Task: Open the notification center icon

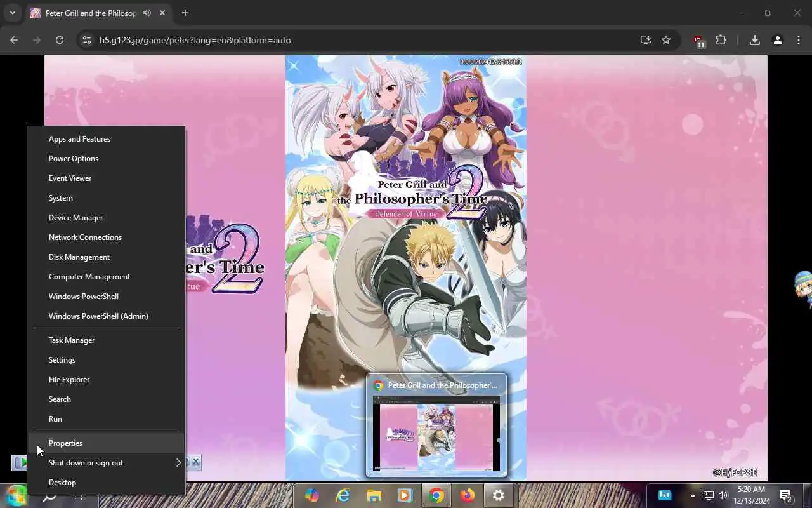Action: [785, 496]
